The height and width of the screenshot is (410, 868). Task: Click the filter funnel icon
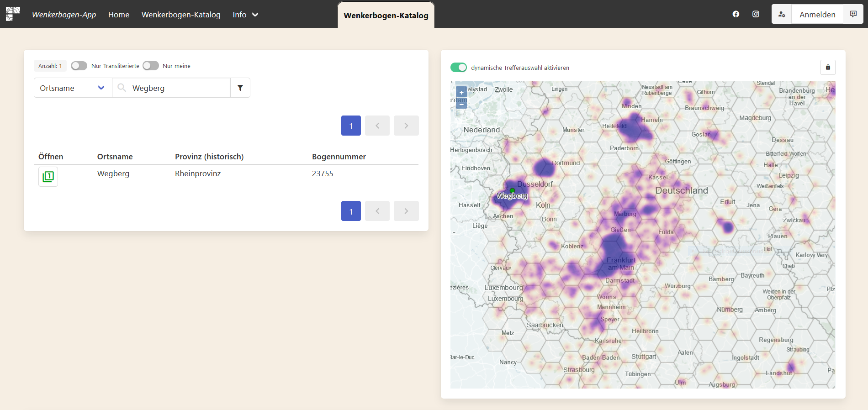pos(240,88)
